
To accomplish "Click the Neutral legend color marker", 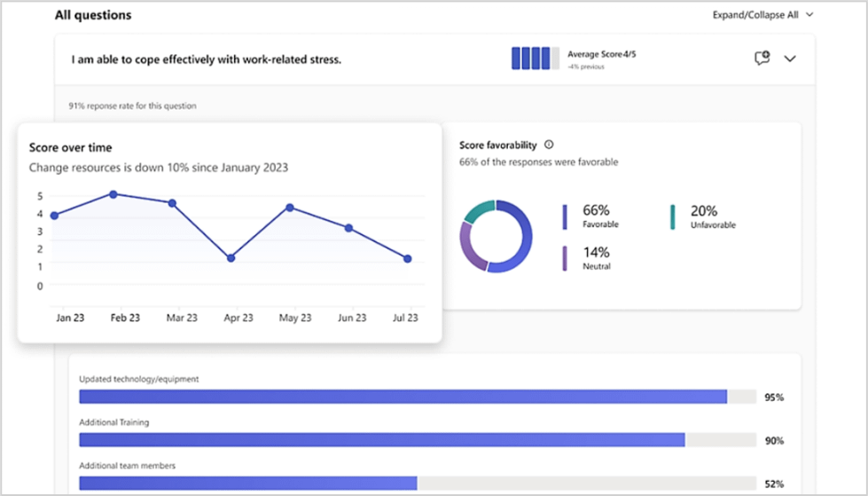I will click(565, 258).
